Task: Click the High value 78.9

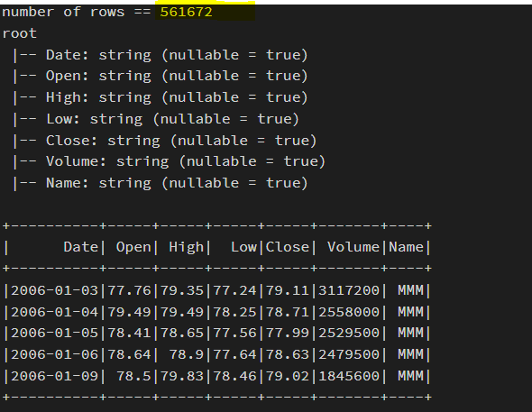Action: point(186,354)
